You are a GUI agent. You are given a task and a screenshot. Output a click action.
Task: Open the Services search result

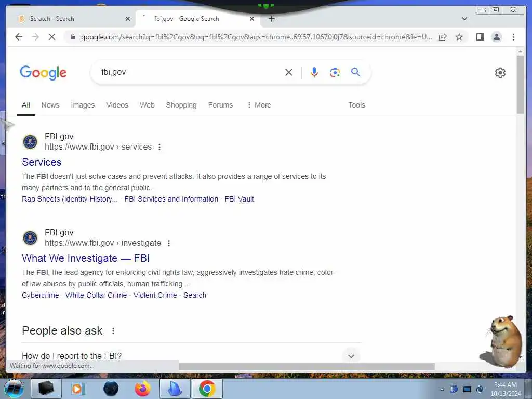(42, 162)
